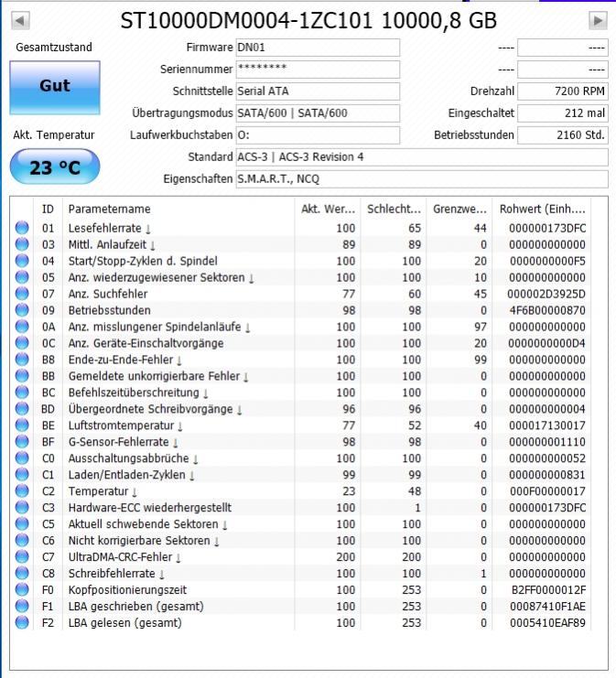
Task: Click the status orb for Schreibfehlerrate
Action: (22, 573)
